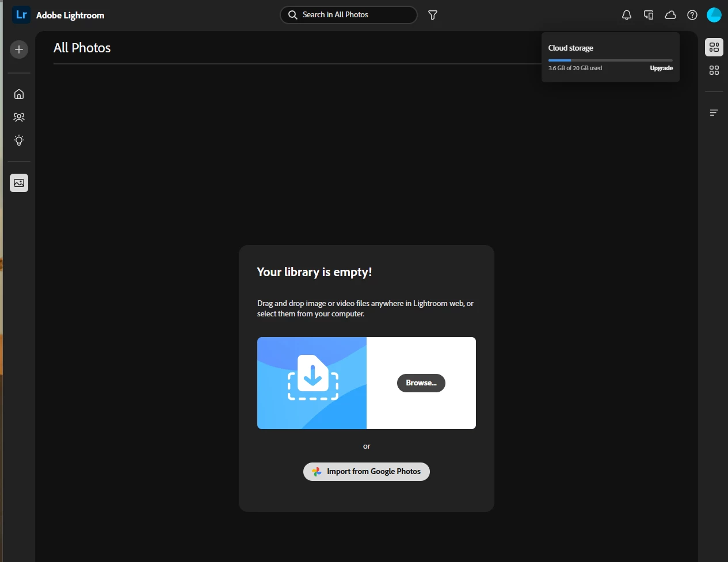This screenshot has width=728, height=562.
Task: Click the drag-and-drop upload illustration
Action: (312, 383)
